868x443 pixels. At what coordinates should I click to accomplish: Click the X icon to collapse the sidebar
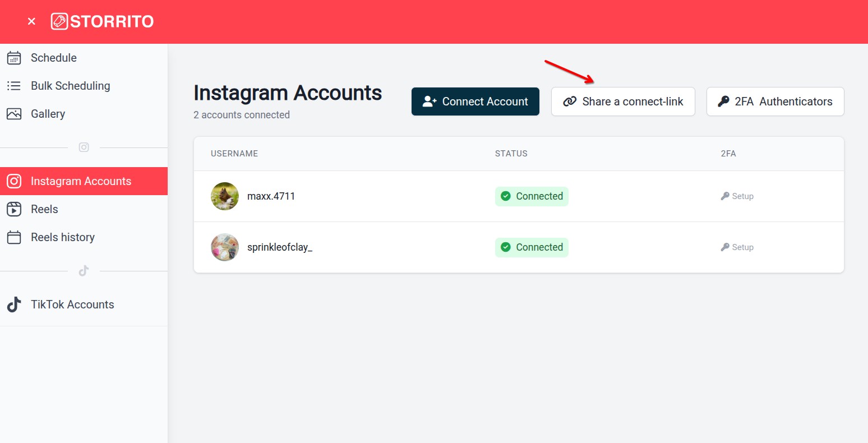click(x=31, y=21)
